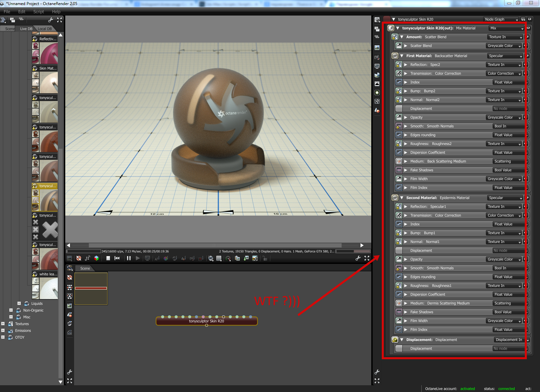The width and height of the screenshot is (540, 392).
Task: Toggle the viewport lock icon
Action: tap(265, 259)
